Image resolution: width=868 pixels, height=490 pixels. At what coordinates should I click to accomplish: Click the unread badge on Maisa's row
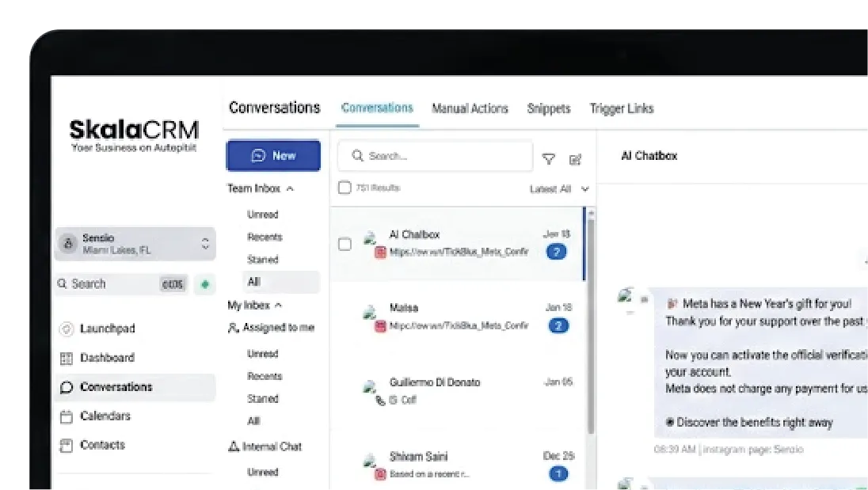(558, 326)
